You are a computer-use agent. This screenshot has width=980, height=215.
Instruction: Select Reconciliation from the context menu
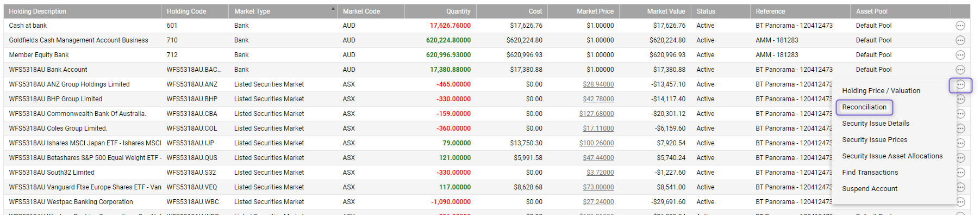864,107
